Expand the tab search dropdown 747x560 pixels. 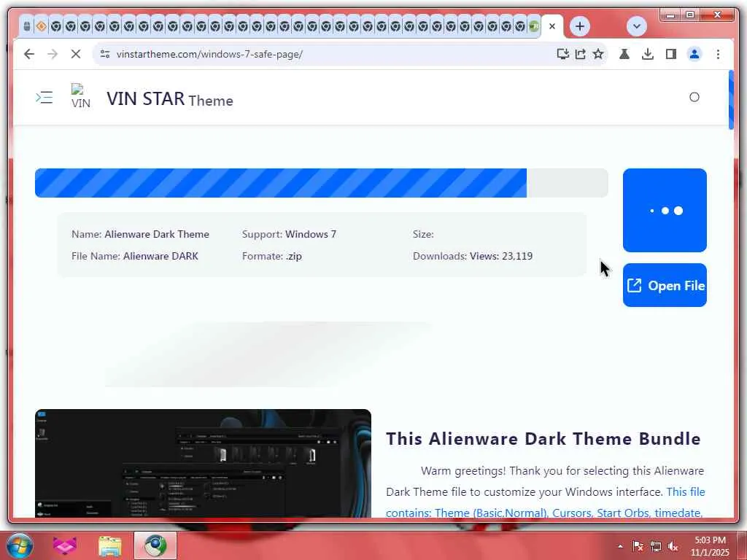pos(636,26)
